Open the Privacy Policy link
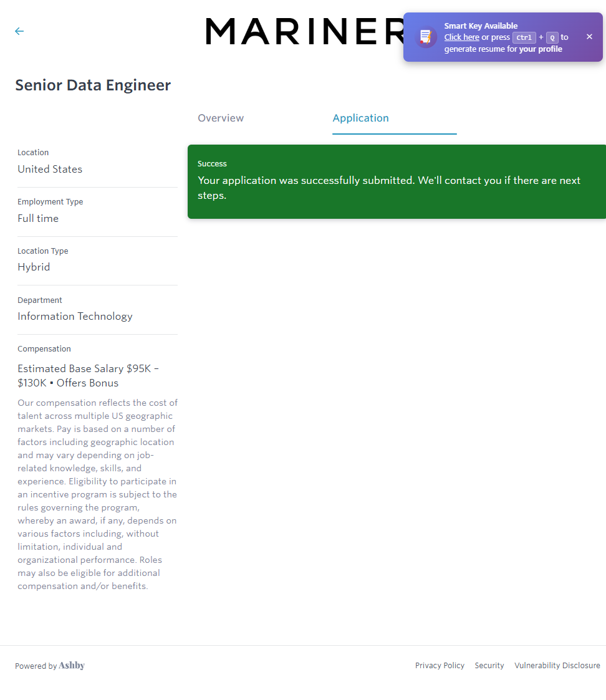The height and width of the screenshot is (700, 606). click(440, 666)
